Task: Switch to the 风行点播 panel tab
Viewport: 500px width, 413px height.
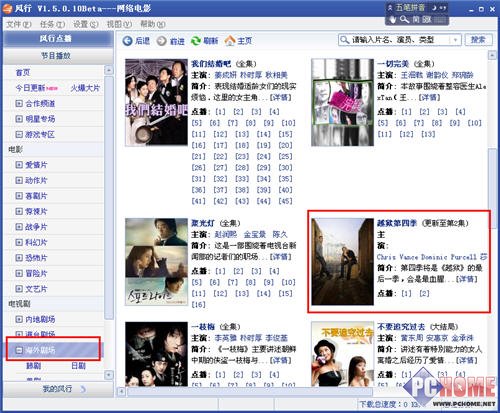Action: [58, 39]
